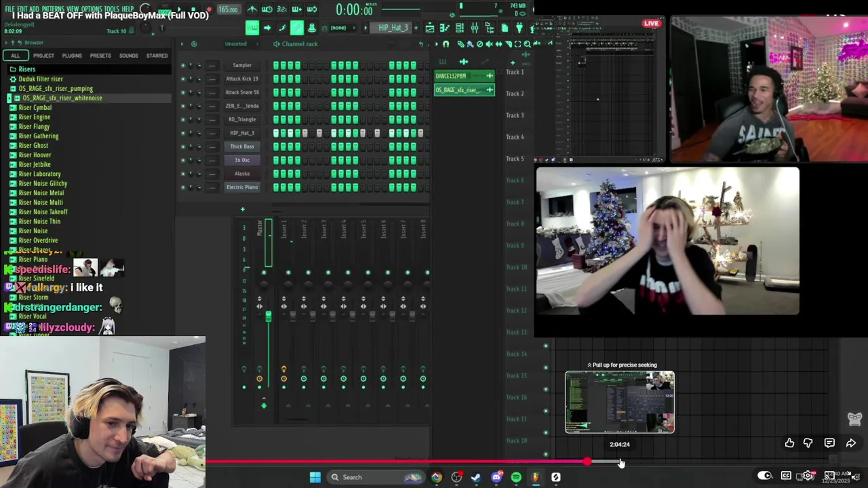Select the playlist Slip tool
868x488 pixels.
(498, 44)
